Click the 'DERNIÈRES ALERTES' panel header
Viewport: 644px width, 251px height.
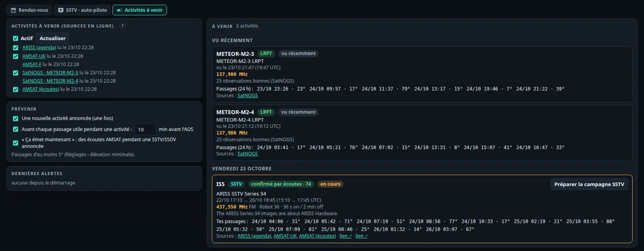point(37,174)
